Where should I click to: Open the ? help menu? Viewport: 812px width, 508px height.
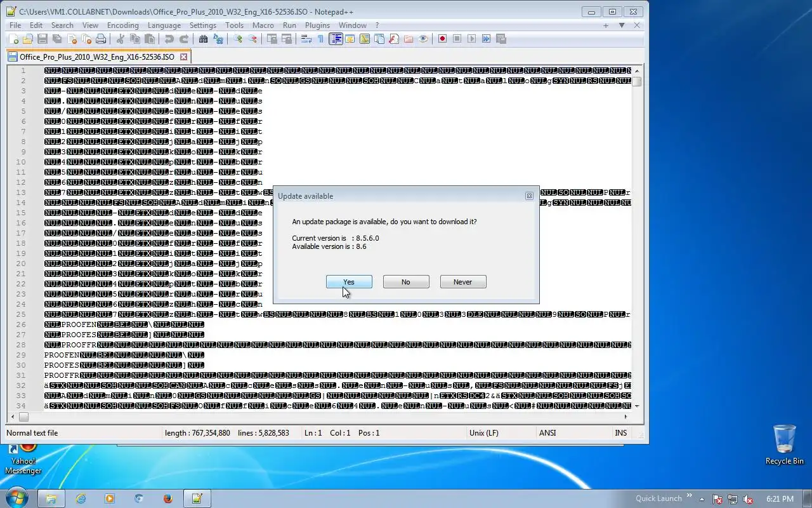tap(377, 25)
